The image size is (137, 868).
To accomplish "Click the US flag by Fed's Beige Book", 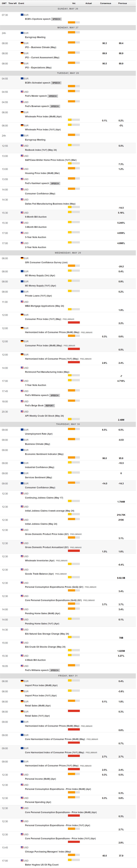I will pyautogui.click(x=22, y=401).
